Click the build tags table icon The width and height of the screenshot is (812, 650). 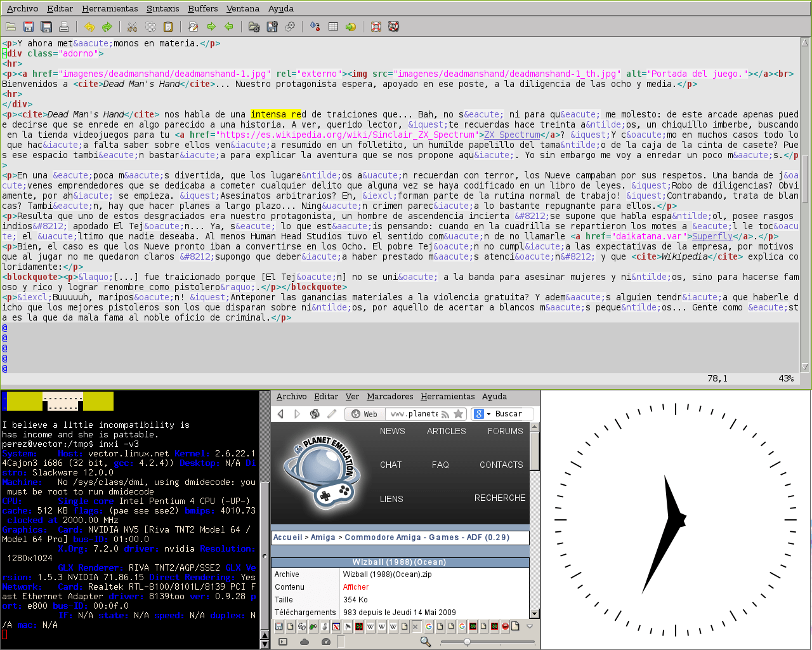[x=333, y=27]
